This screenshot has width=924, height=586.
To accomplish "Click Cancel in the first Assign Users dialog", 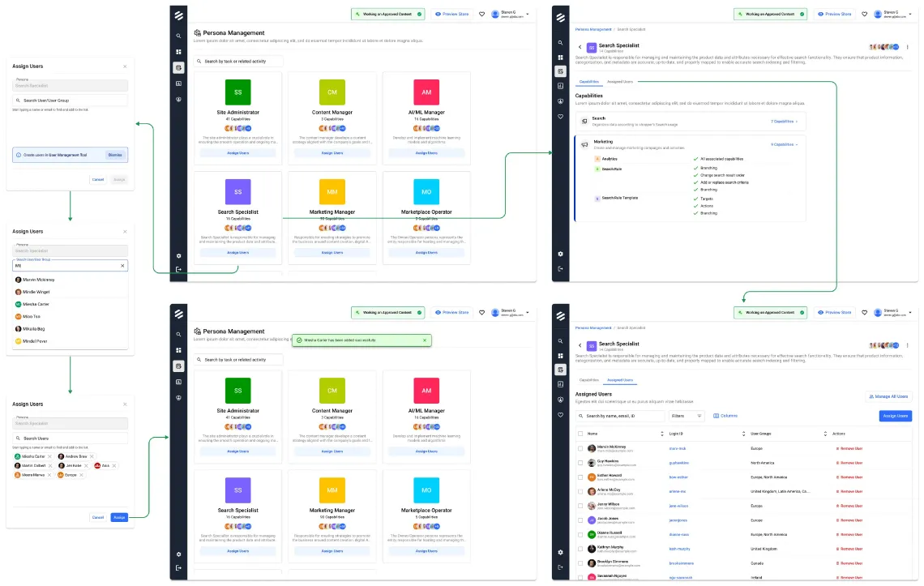I will 98,179.
